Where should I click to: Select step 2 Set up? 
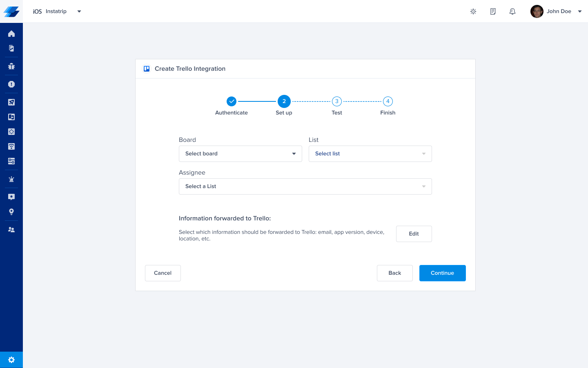click(284, 101)
